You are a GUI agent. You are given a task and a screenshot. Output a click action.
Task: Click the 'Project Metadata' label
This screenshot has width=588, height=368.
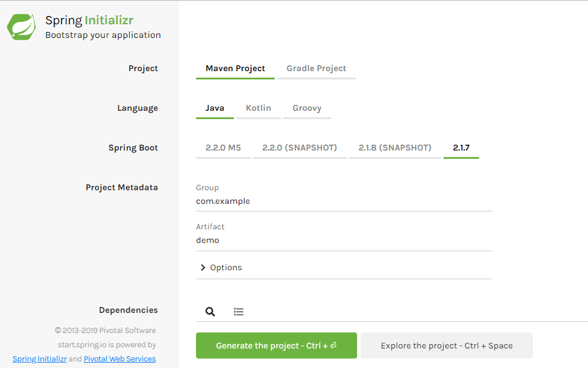coord(122,188)
